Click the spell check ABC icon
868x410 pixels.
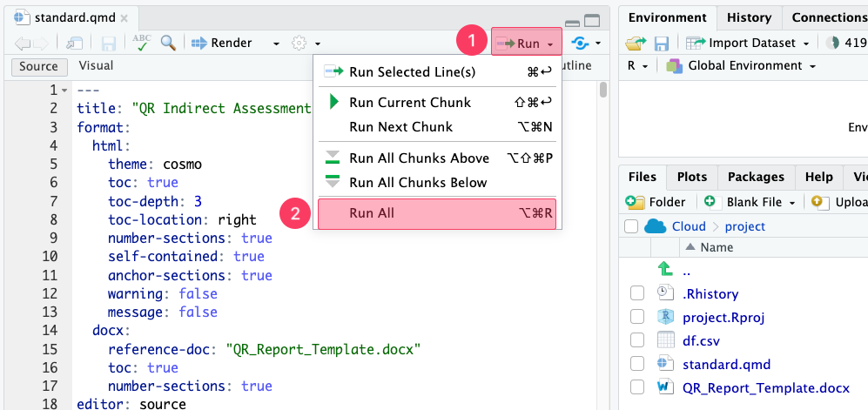(141, 43)
